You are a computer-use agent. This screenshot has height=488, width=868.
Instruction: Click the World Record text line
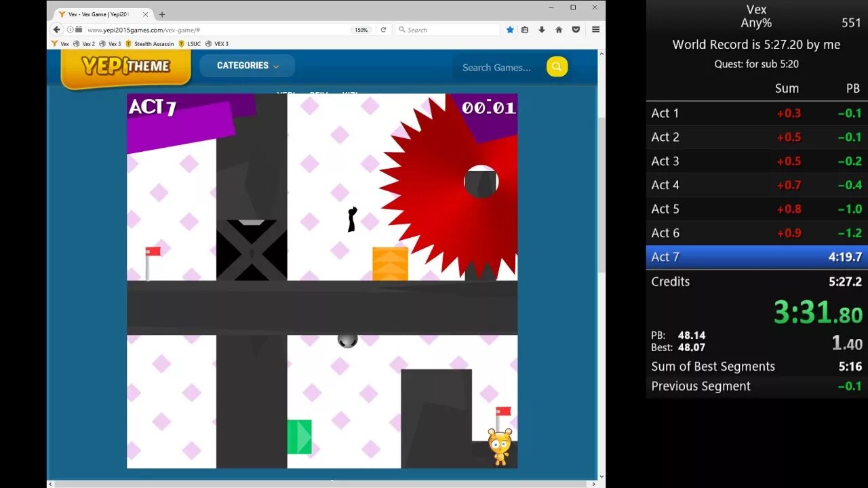[x=756, y=45]
